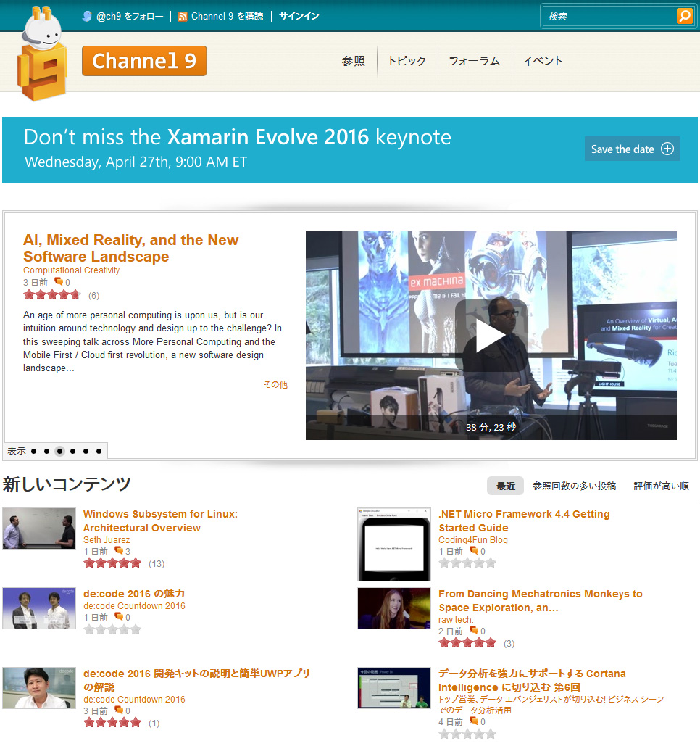Select the fourth carousel slide dot

click(72, 451)
